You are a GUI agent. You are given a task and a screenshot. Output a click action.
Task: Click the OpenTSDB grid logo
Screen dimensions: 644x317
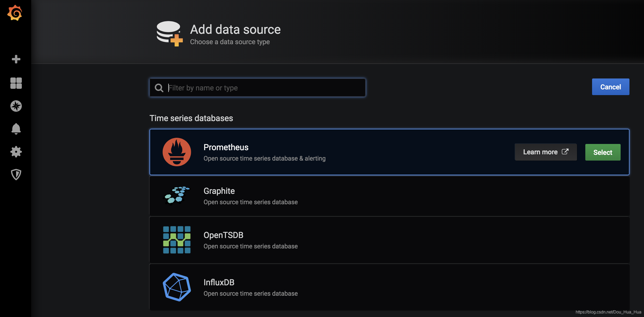(177, 240)
